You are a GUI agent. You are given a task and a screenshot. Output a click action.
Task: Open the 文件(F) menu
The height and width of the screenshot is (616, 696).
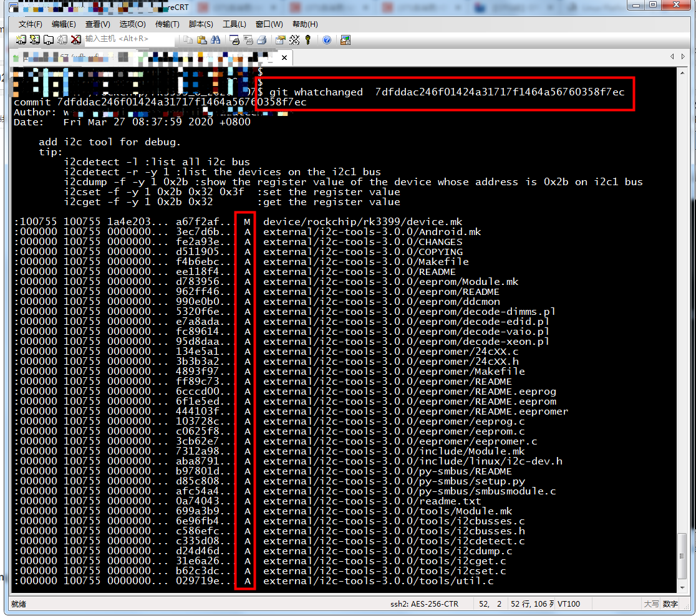[x=31, y=24]
